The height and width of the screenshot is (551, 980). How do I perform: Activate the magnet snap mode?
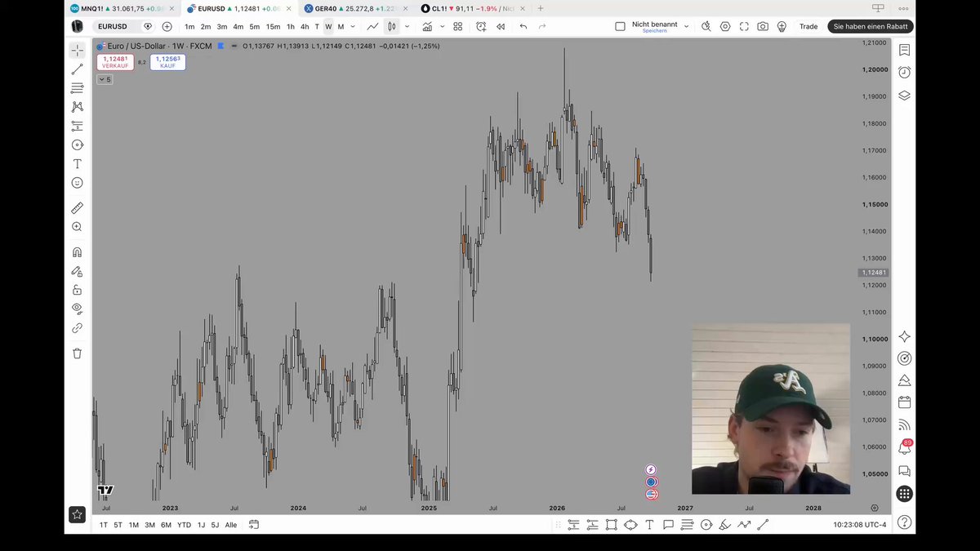tap(77, 252)
